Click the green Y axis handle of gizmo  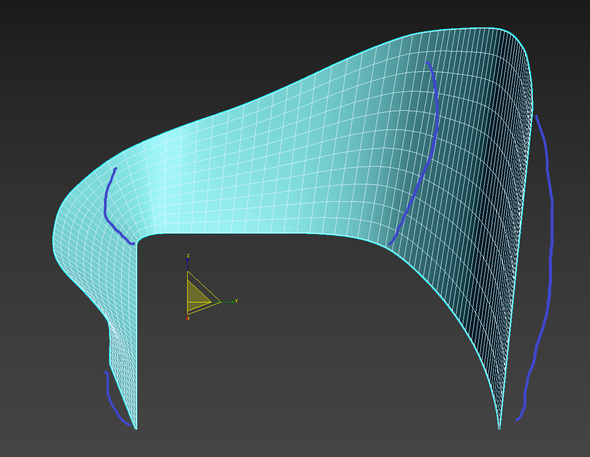(232, 302)
